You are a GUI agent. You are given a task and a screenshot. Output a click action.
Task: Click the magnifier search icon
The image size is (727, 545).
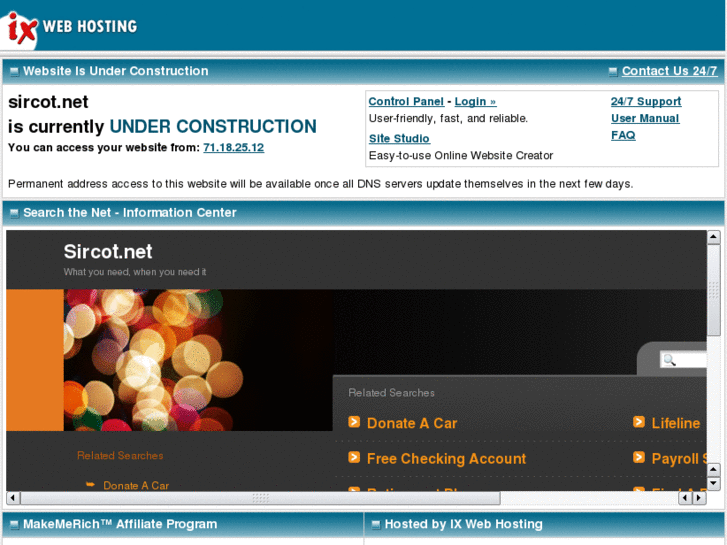[x=670, y=360]
